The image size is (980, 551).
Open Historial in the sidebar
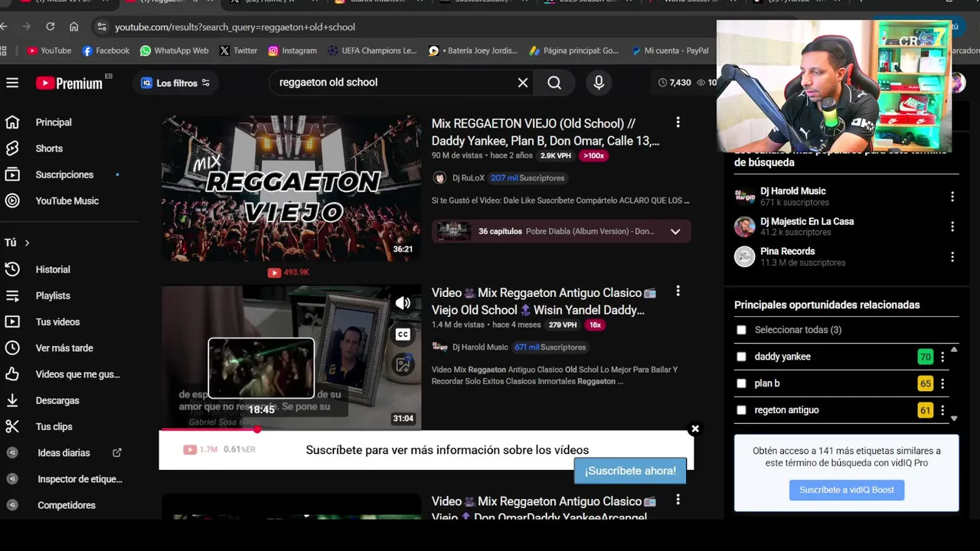[x=53, y=269]
